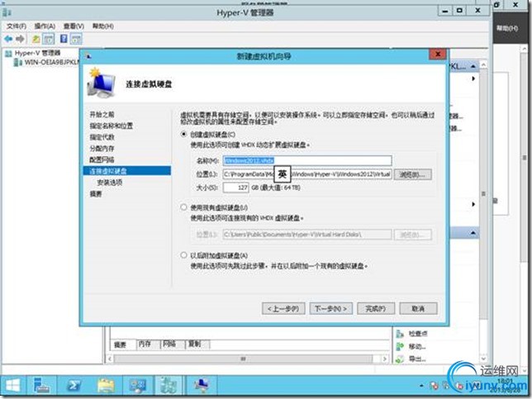Show hidden tray icons arrow
This screenshot has width=532, height=399.
[421, 386]
